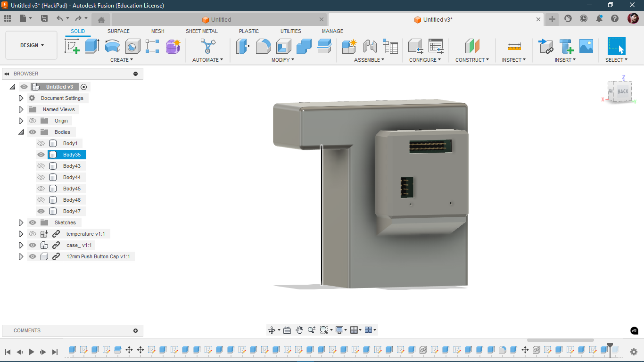
Task: Show hidden Body1 using eye icon
Action: 41,143
